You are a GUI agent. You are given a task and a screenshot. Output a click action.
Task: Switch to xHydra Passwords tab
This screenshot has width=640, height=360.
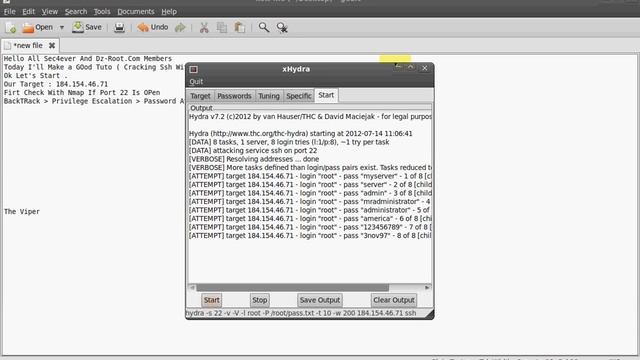tap(234, 96)
